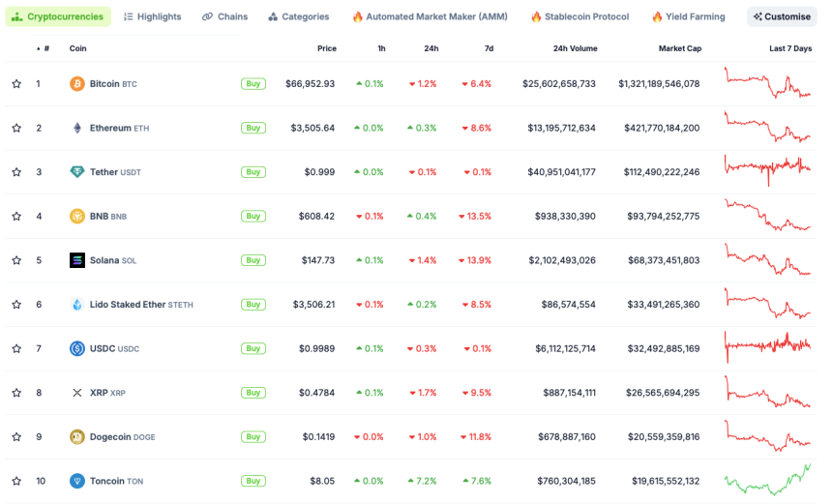The image size is (832, 504).
Task: Click Toncoin's green 7-day sparkline chart
Action: (768, 479)
